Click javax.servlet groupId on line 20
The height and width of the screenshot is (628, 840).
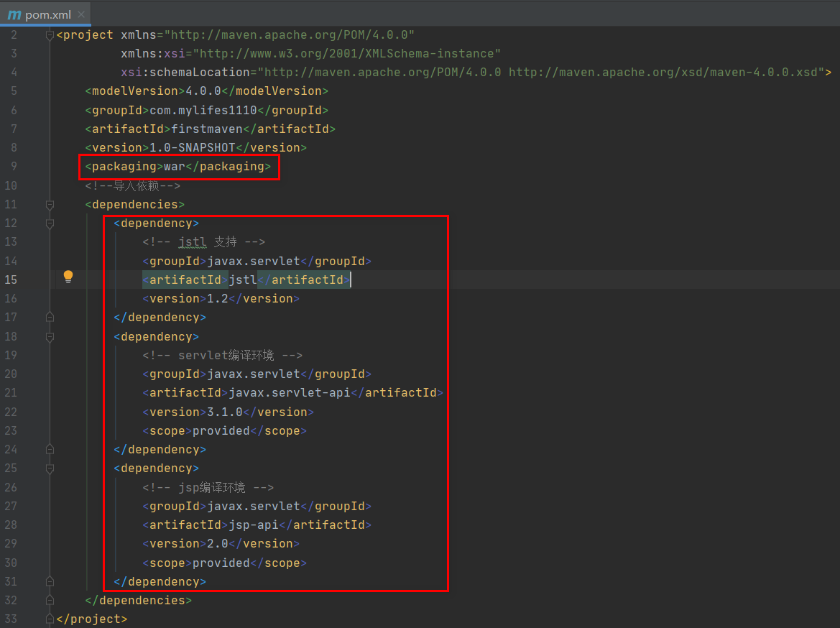point(254,374)
